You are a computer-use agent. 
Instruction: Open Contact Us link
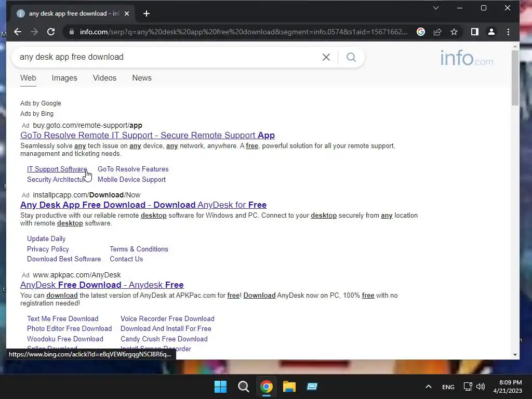(x=126, y=259)
